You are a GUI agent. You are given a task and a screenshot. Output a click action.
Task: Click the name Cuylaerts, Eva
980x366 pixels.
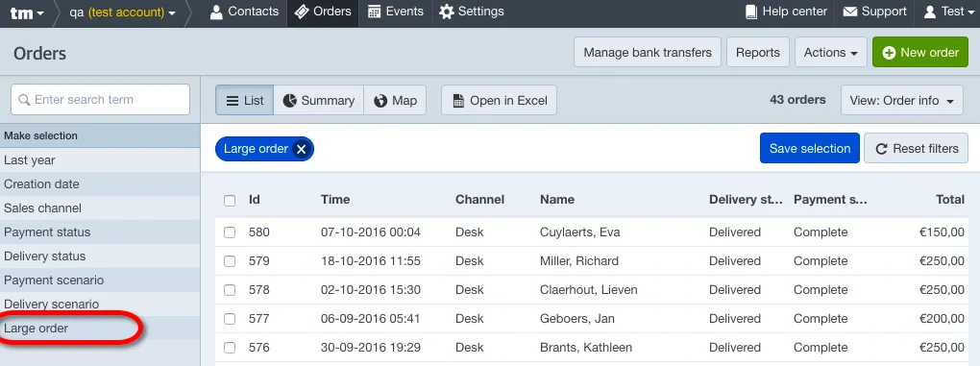pos(579,232)
